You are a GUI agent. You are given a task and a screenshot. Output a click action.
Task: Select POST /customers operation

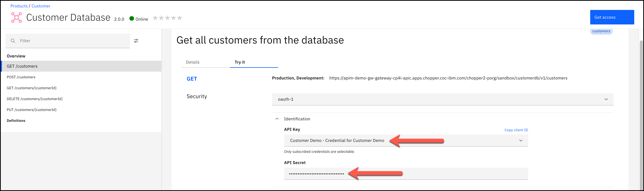81,77
